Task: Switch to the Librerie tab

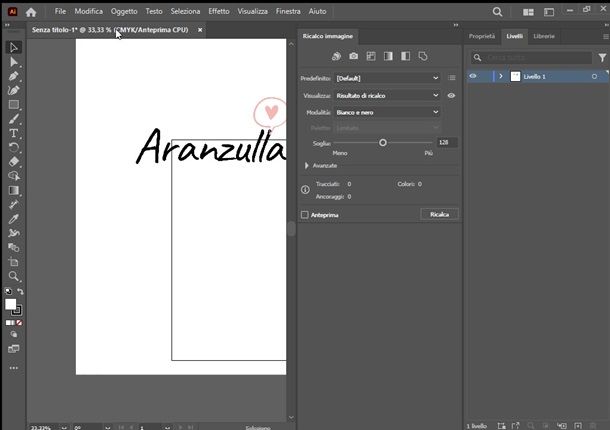Action: tap(544, 36)
